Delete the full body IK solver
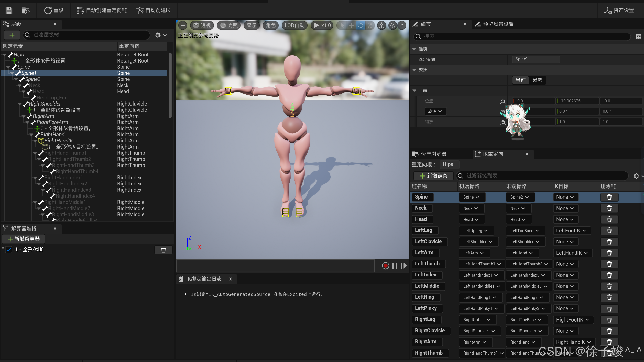 pyautogui.click(x=163, y=250)
